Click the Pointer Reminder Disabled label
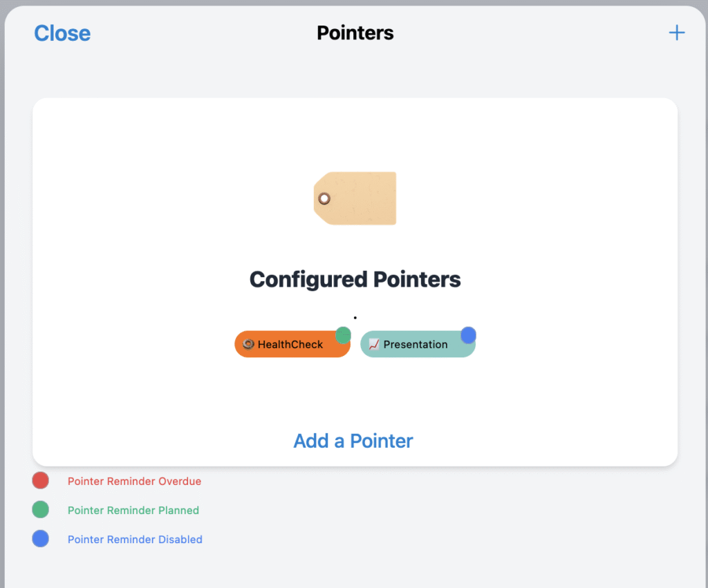Screen dimensions: 708x588 coord(135,539)
